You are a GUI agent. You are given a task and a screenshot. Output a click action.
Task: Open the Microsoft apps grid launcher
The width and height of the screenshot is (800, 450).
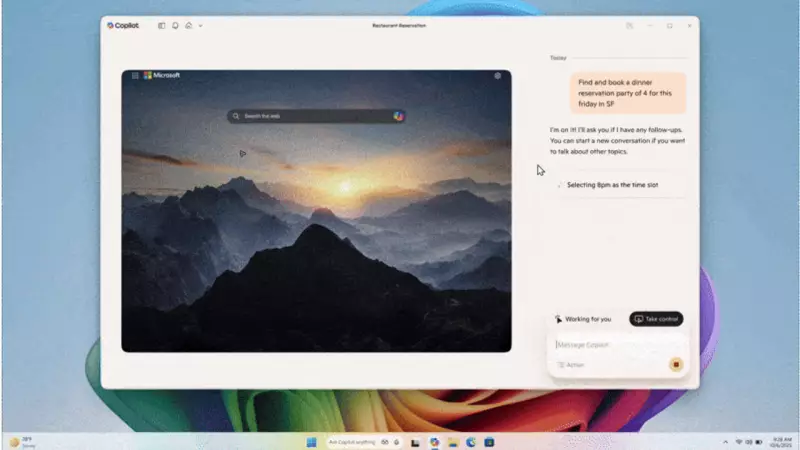(134, 75)
